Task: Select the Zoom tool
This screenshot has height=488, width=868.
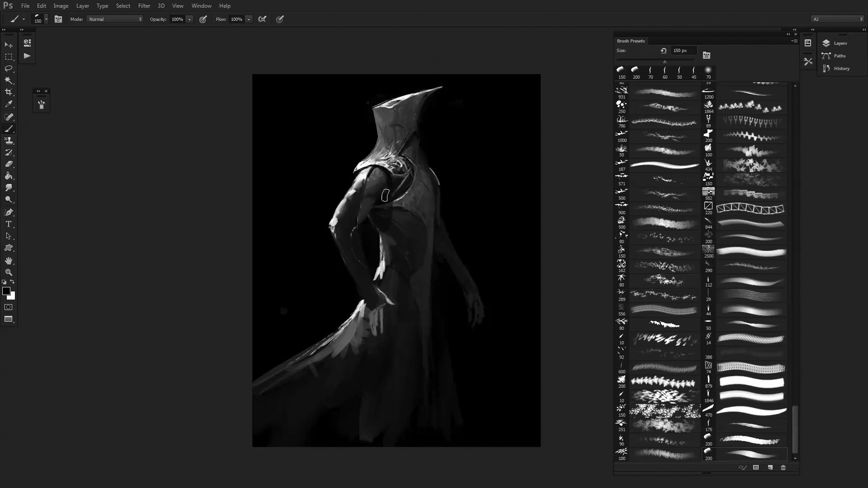Action: click(x=9, y=272)
